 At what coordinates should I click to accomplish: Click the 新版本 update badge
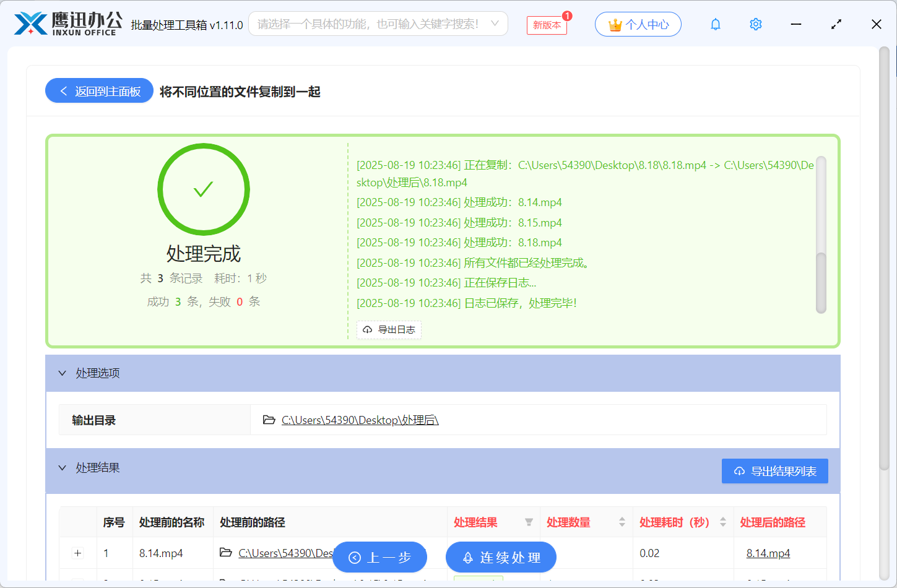tap(547, 25)
